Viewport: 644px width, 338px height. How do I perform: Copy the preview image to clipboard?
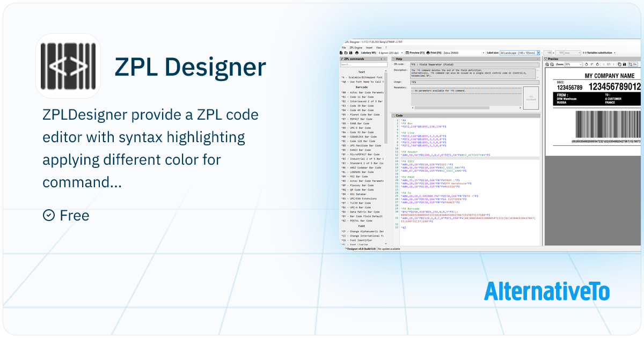[x=619, y=64]
